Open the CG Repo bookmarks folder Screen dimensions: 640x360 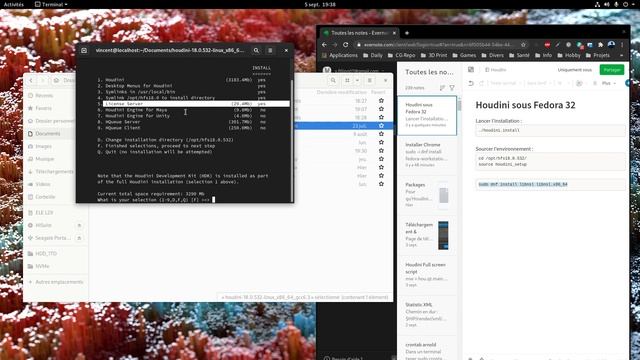tap(401, 55)
